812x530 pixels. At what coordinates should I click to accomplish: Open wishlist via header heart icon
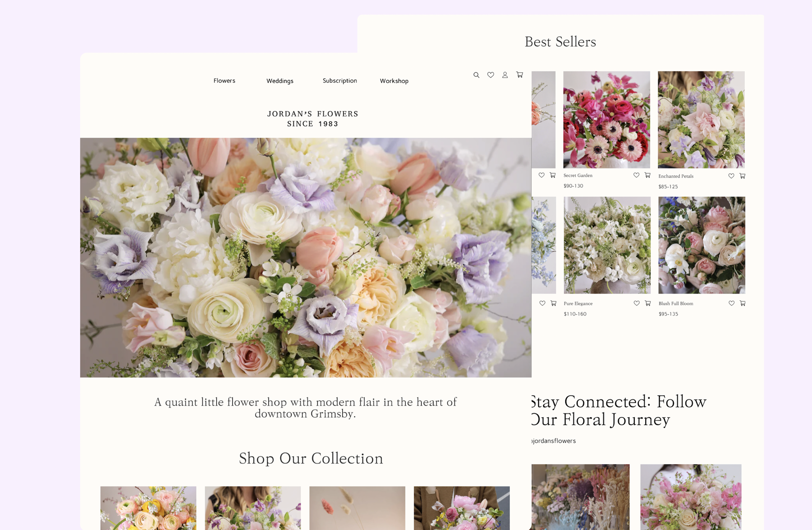point(491,75)
